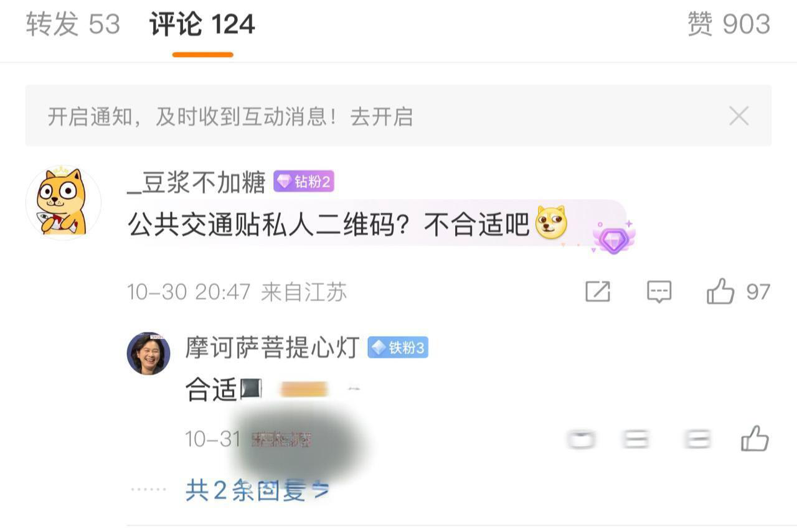This screenshot has height=532, width=797.
Task: Expand the 共2条回复 replies
Action: click(x=257, y=491)
